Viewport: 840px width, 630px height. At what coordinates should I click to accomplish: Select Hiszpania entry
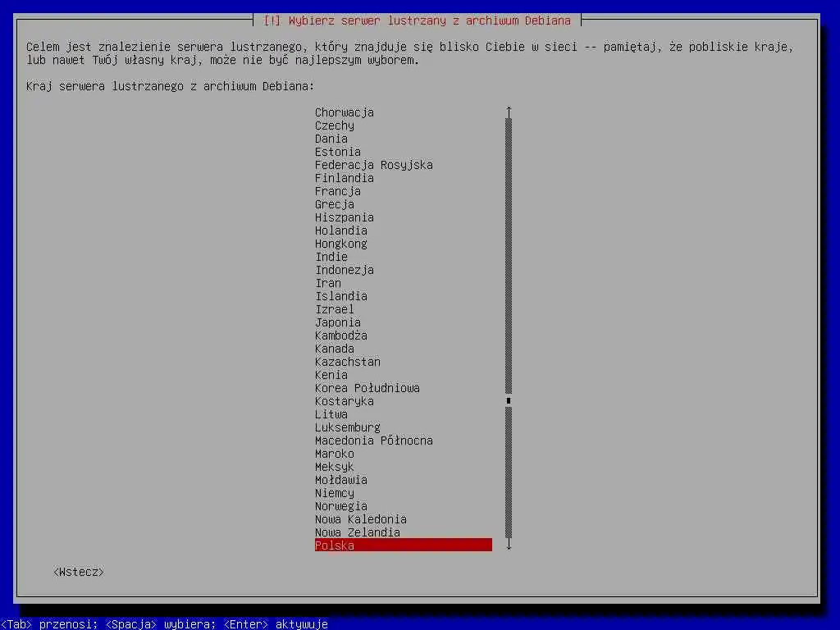[x=344, y=217]
